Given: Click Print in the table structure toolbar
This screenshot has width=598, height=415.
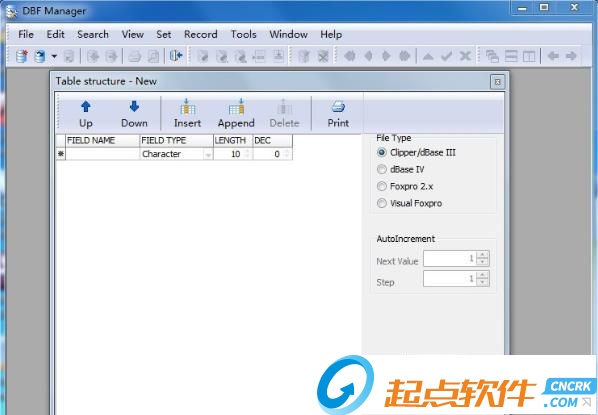Looking at the screenshot, I should coord(338,114).
